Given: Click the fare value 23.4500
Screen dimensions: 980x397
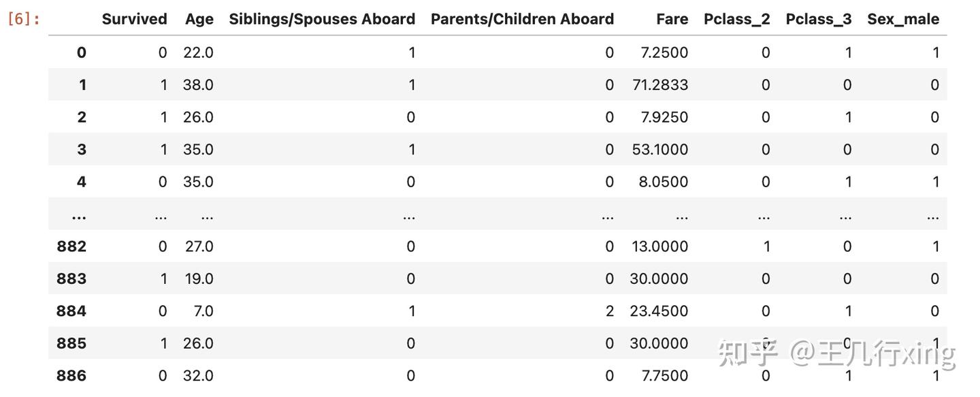Looking at the screenshot, I should pyautogui.click(x=659, y=311).
